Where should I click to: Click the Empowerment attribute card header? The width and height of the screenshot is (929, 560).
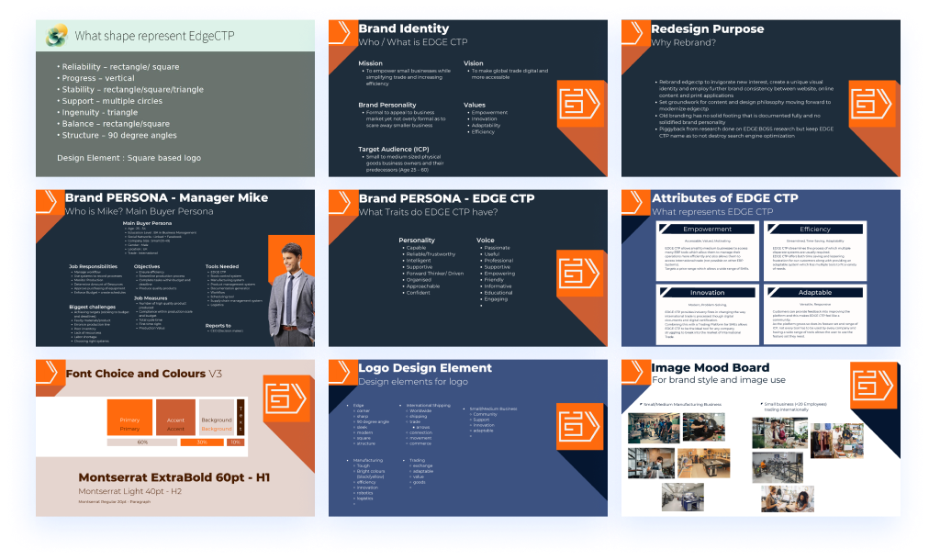click(708, 229)
